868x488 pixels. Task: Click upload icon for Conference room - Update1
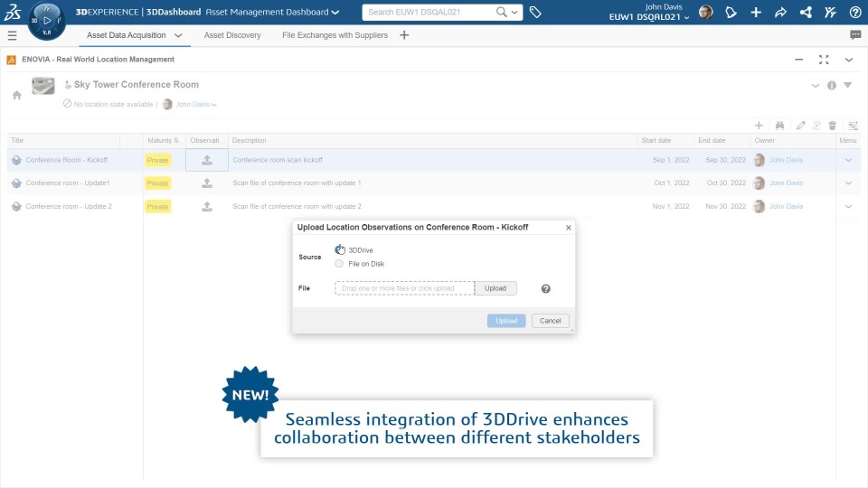point(207,183)
